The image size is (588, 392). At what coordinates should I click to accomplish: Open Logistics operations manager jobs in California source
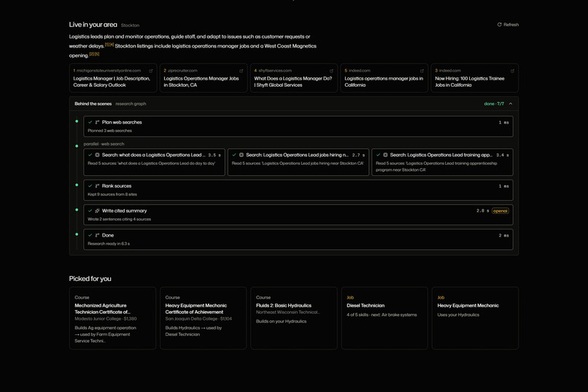(x=384, y=78)
